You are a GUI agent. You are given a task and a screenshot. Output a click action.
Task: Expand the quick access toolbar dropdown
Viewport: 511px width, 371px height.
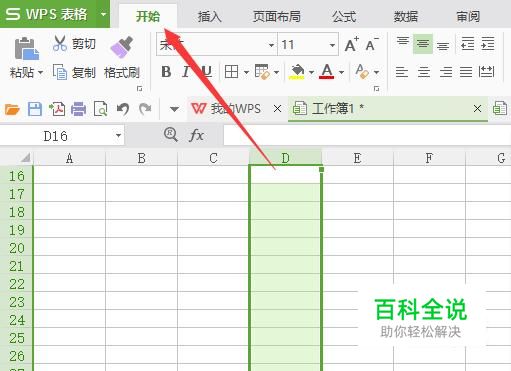(174, 109)
